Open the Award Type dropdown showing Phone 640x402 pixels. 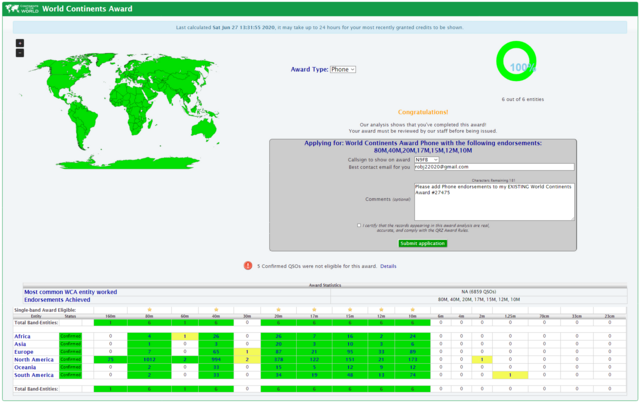pyautogui.click(x=343, y=69)
